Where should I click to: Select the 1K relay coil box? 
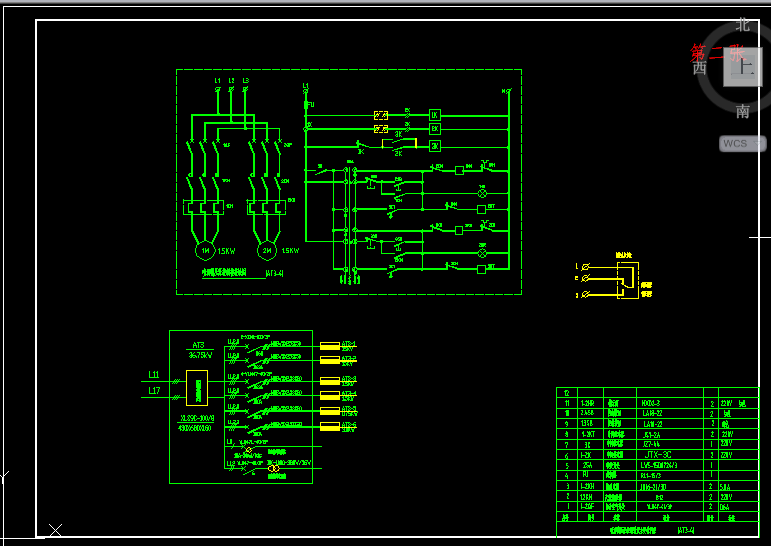[x=435, y=115]
